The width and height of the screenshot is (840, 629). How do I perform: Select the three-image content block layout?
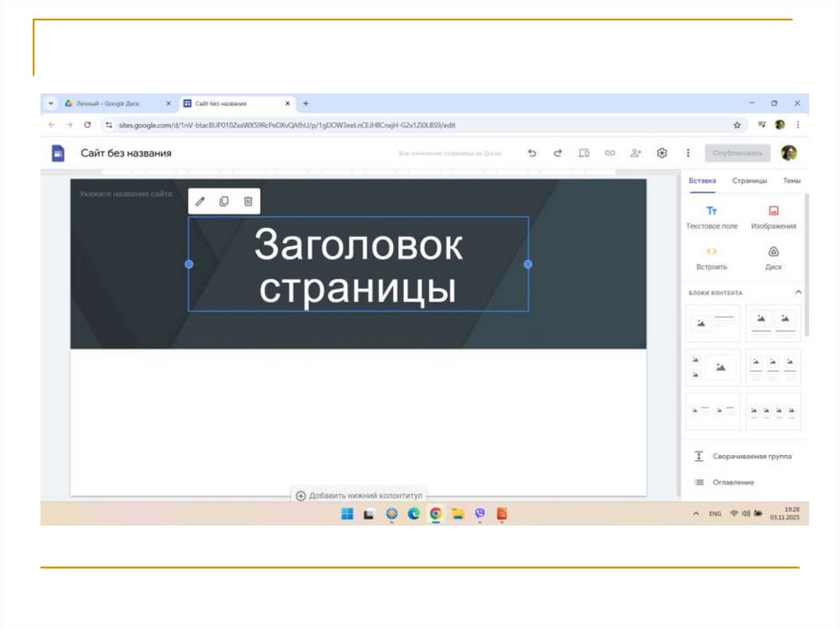point(773,367)
